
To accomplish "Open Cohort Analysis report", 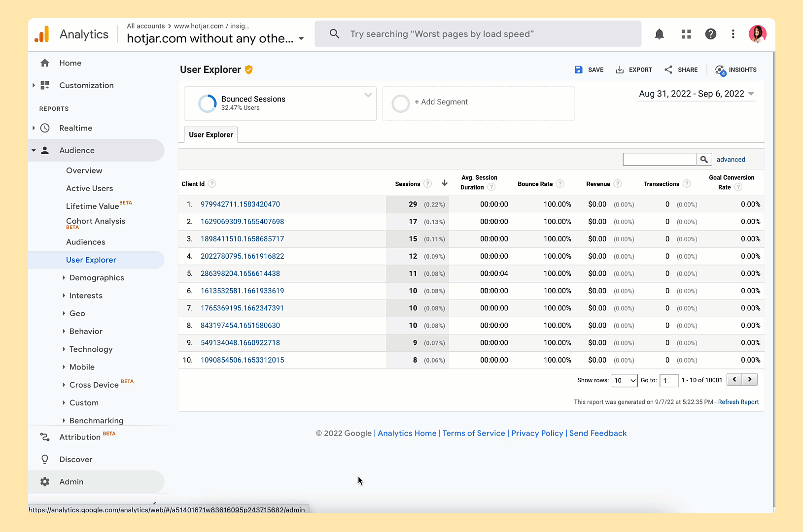I will [x=96, y=221].
